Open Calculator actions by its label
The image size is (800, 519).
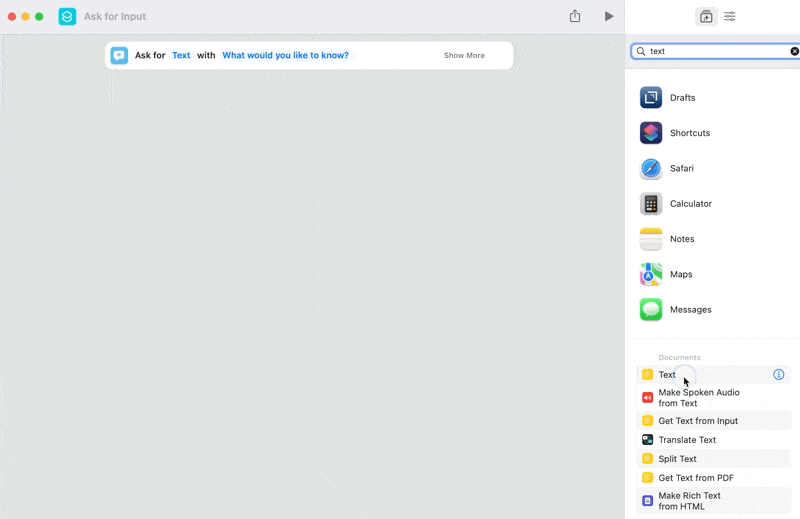tap(691, 204)
